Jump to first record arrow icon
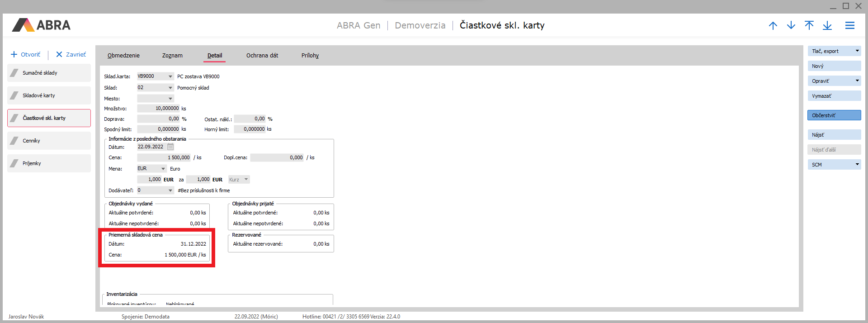Viewport: 868px width, 323px height. pos(809,26)
